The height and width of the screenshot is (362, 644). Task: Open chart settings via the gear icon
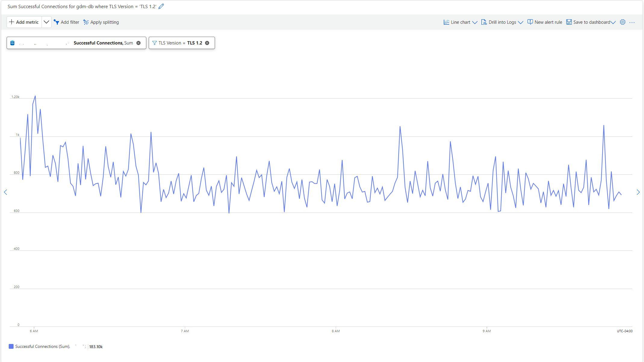pos(622,22)
